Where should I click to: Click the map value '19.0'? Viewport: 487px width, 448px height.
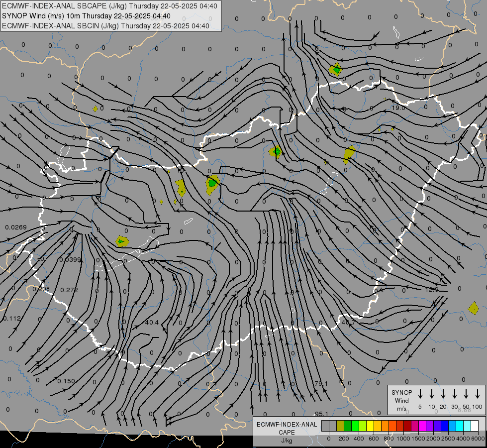pyautogui.click(x=398, y=108)
